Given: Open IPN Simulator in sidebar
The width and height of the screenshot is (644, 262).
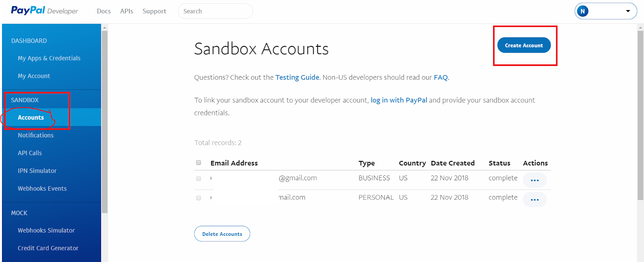Looking at the screenshot, I should point(37,171).
